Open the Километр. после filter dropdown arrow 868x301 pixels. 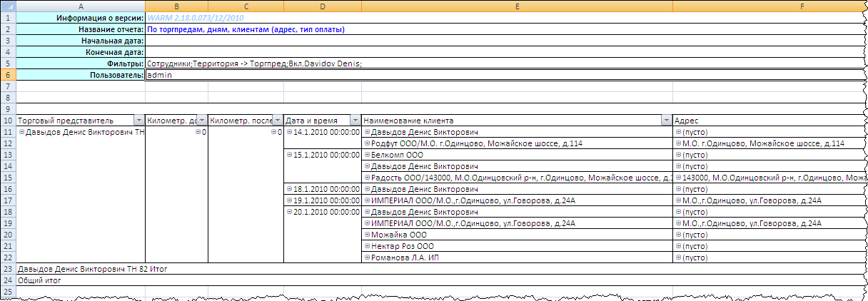pos(277,121)
